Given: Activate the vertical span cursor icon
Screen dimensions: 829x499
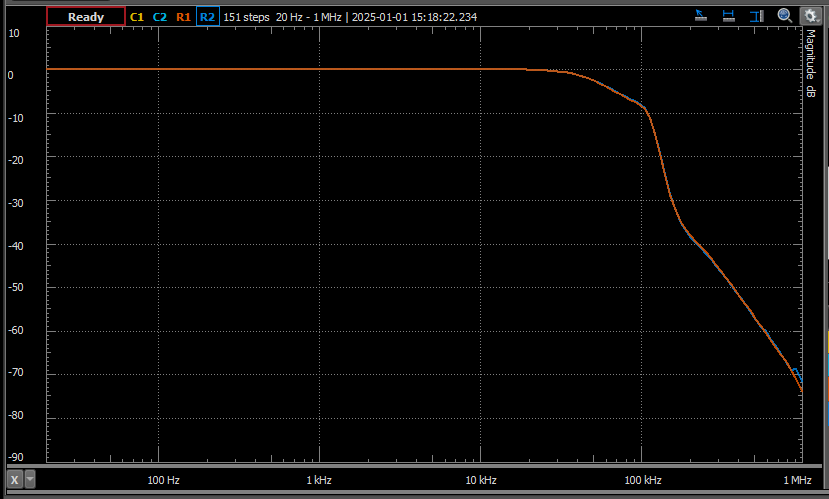Looking at the screenshot, I should pos(757,16).
